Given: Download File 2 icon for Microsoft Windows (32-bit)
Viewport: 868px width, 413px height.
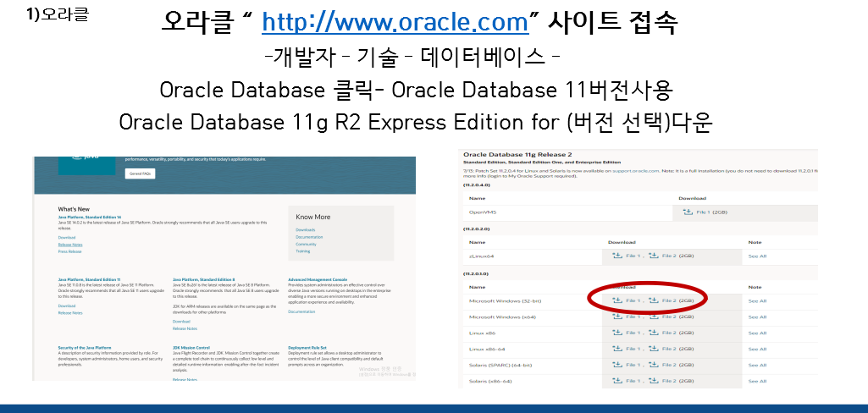Looking at the screenshot, I should click(x=654, y=300).
